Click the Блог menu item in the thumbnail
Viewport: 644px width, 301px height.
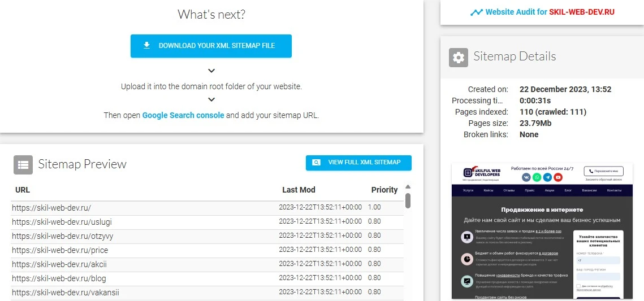click(568, 191)
